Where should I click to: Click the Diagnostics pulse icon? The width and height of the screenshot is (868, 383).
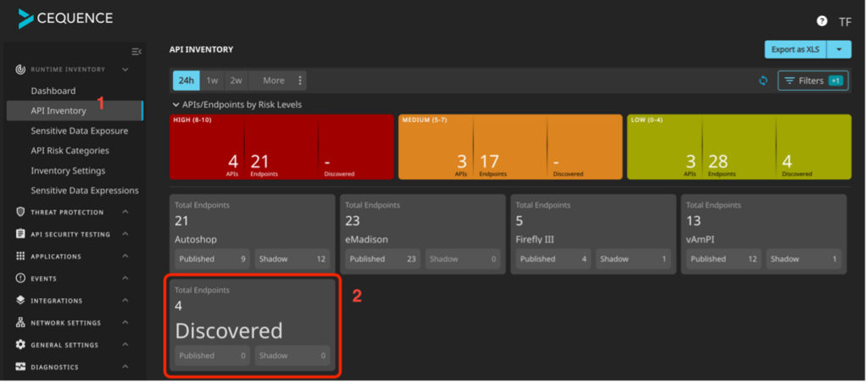(20, 367)
